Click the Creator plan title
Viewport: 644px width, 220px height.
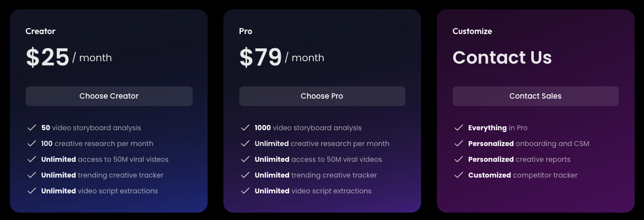41,31
